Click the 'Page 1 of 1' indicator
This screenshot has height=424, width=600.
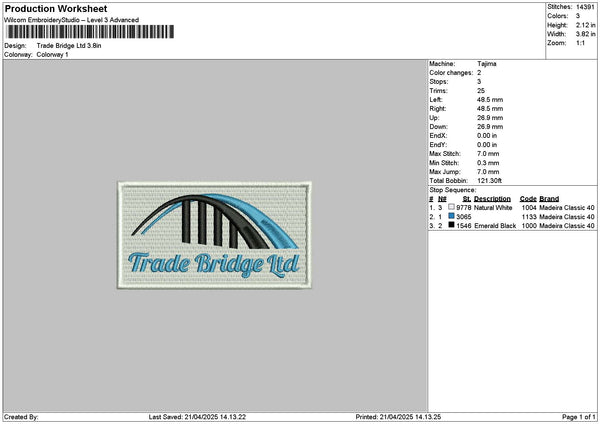(x=579, y=417)
